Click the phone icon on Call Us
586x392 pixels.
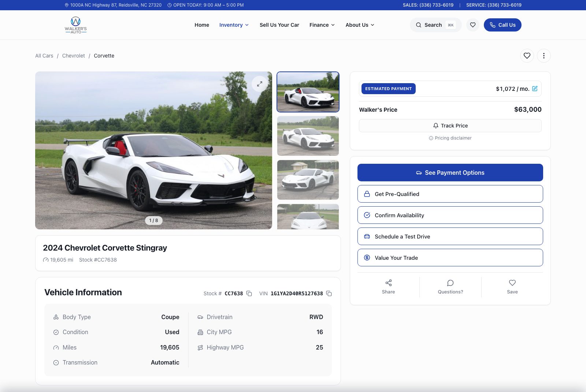(x=493, y=25)
